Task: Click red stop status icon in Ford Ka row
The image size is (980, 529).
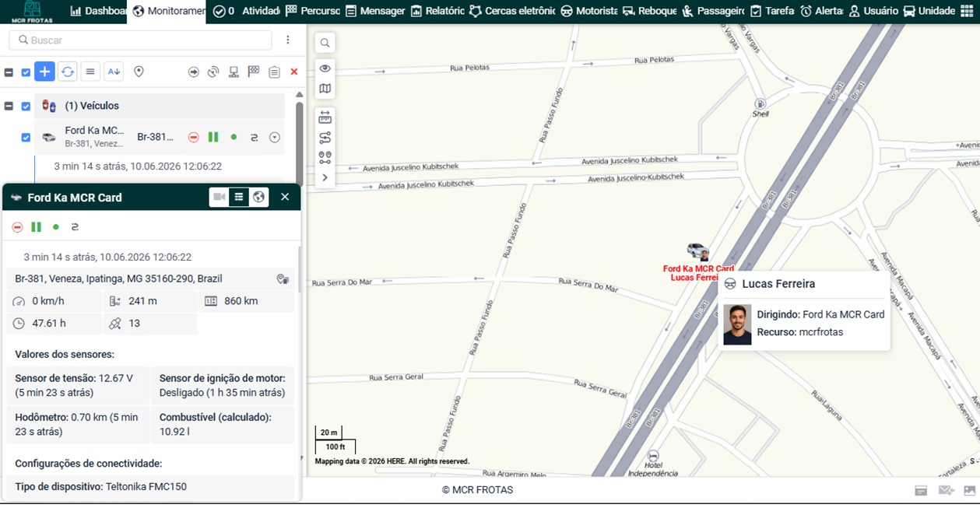Action: coord(194,137)
